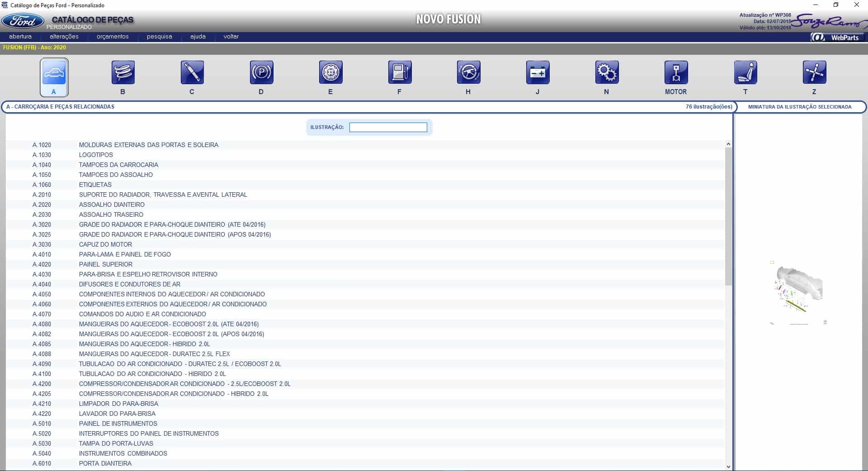
Task: Open category B suspension spring icon
Action: pyautogui.click(x=123, y=72)
